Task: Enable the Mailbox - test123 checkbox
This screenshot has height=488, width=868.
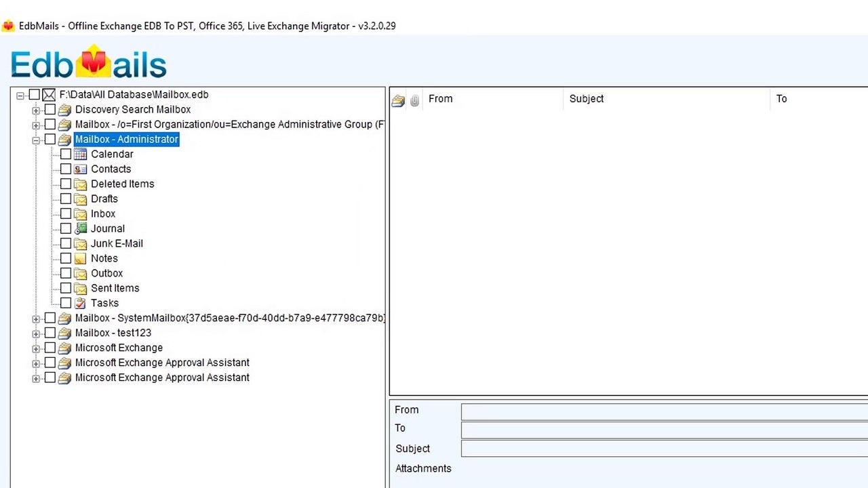Action: click(x=50, y=333)
